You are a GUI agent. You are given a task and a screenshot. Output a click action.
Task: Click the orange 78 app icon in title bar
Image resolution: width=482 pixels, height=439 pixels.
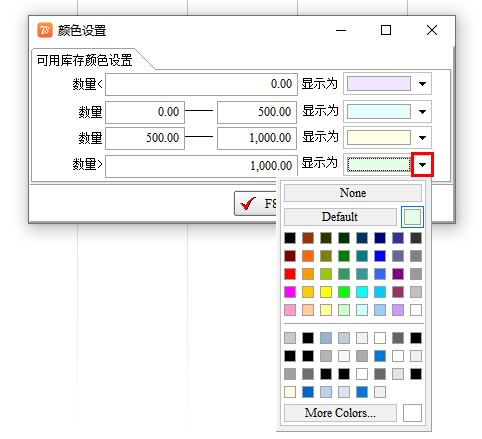(45, 30)
